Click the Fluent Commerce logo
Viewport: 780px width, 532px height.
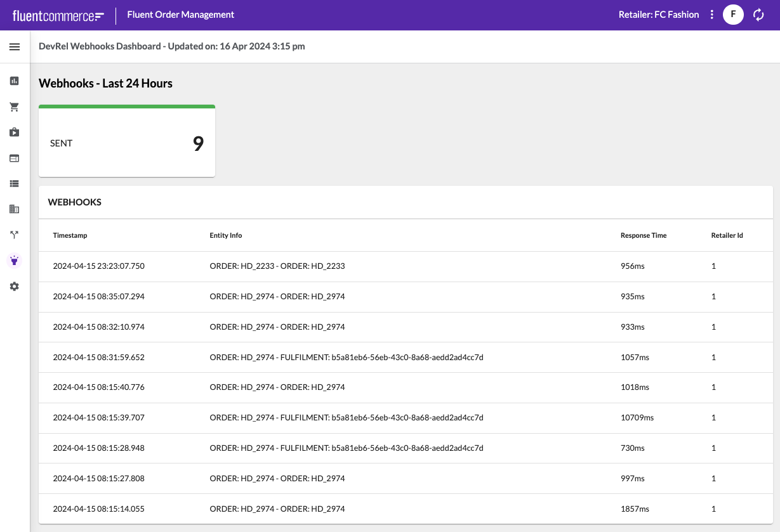[x=58, y=15]
